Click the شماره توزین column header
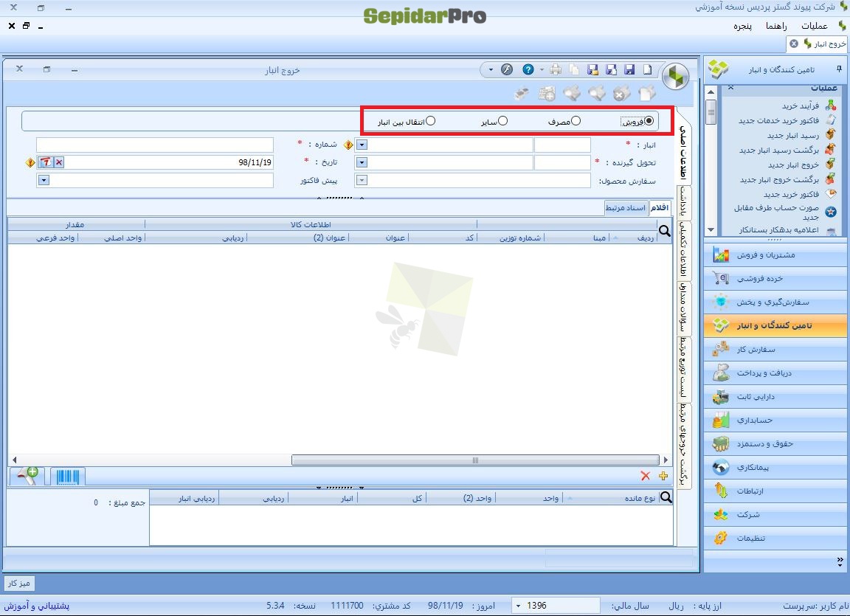850x616 pixels. [520, 238]
